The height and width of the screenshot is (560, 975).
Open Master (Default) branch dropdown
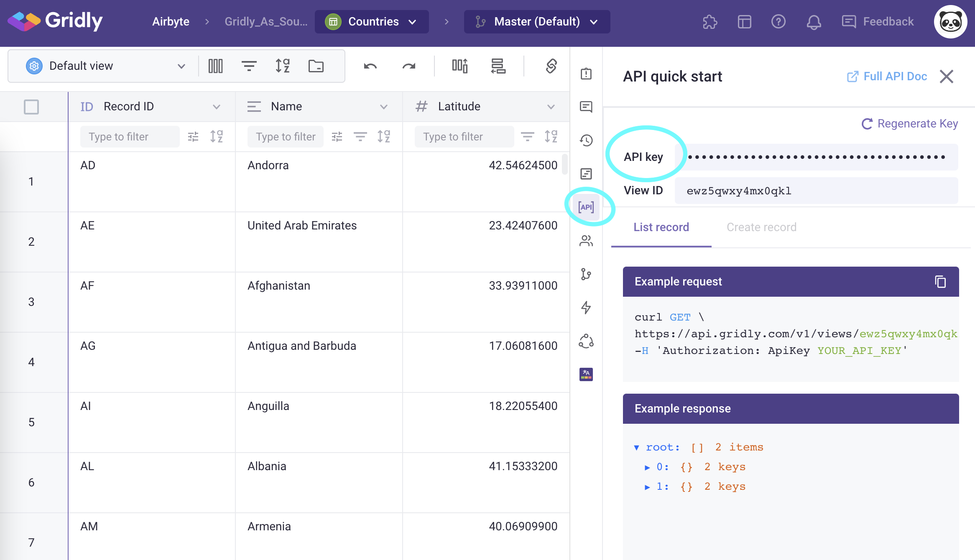click(x=536, y=22)
